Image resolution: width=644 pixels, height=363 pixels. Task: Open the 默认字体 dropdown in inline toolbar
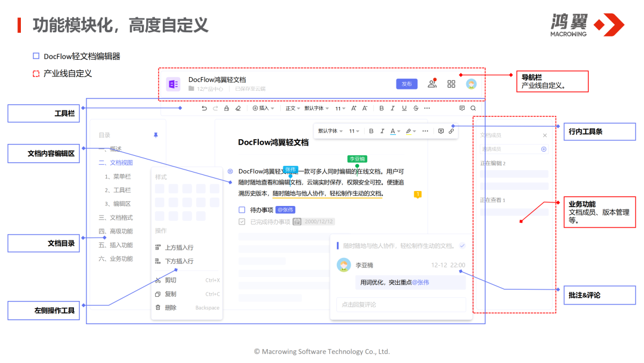[330, 131]
